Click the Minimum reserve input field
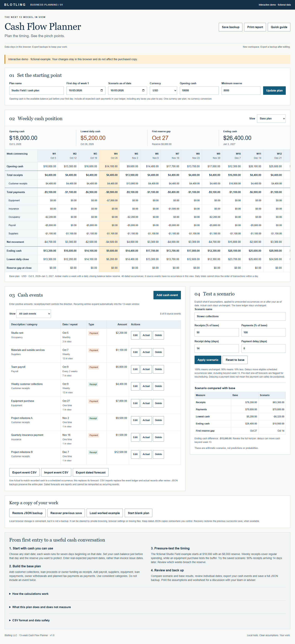 tap(241, 91)
